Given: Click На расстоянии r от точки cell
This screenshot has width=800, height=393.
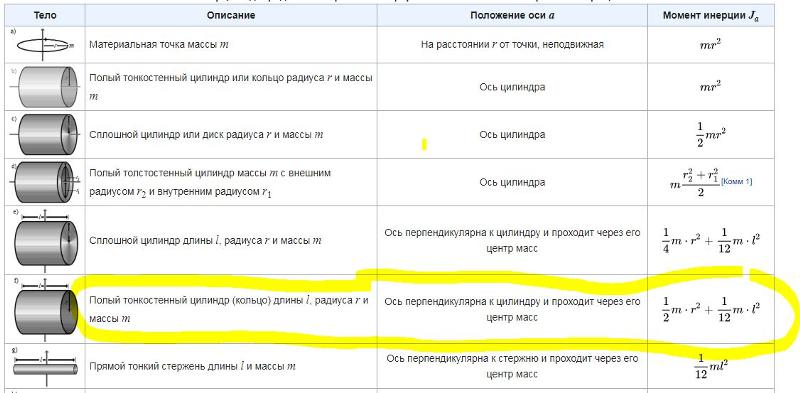Looking at the screenshot, I should [x=512, y=44].
